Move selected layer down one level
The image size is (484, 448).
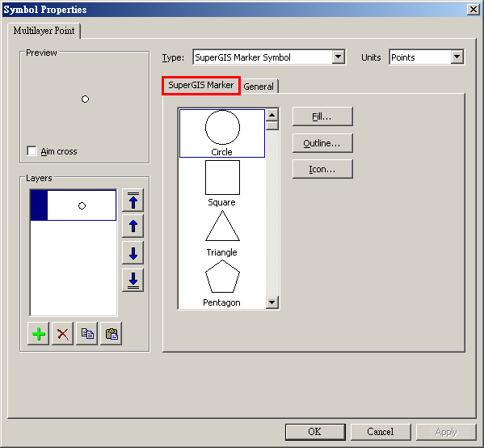coord(133,253)
